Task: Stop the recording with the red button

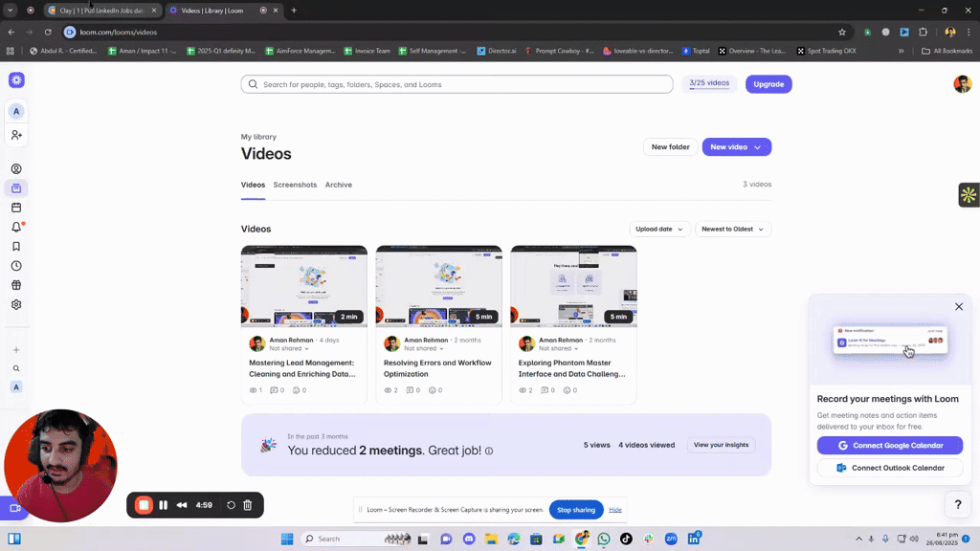Action: tap(145, 505)
